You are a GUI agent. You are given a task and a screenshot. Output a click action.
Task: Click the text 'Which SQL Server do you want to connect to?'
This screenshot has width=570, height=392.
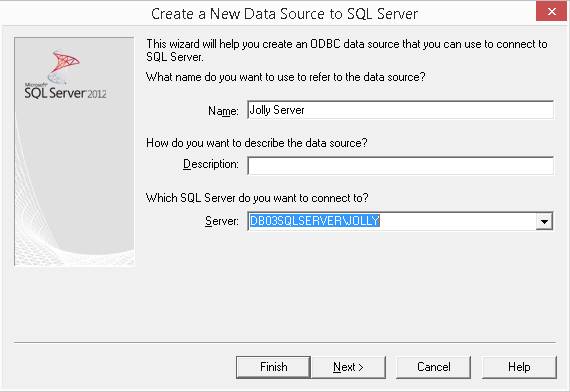click(257, 198)
